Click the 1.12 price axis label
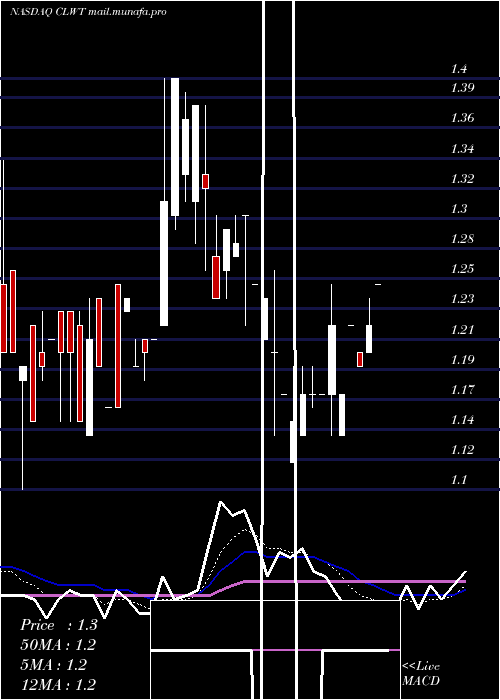Screen dimensions: 500x700 (462, 450)
